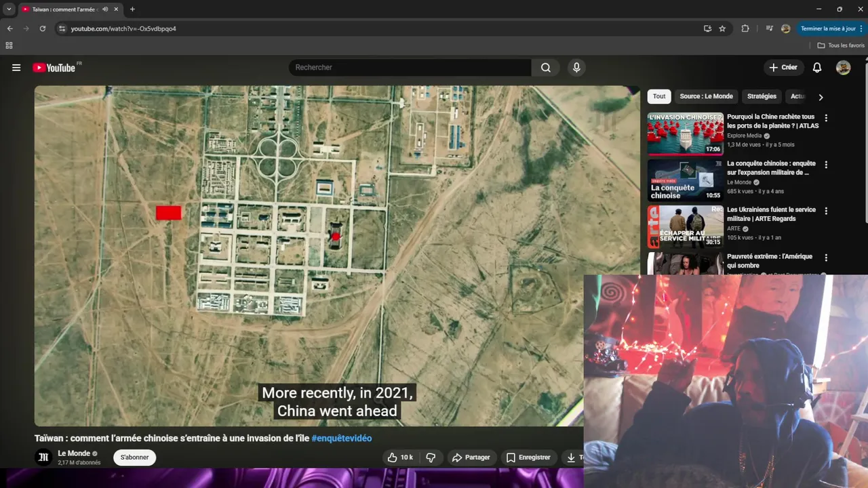Reload the current page
This screenshot has width=868, height=488.
(x=42, y=28)
